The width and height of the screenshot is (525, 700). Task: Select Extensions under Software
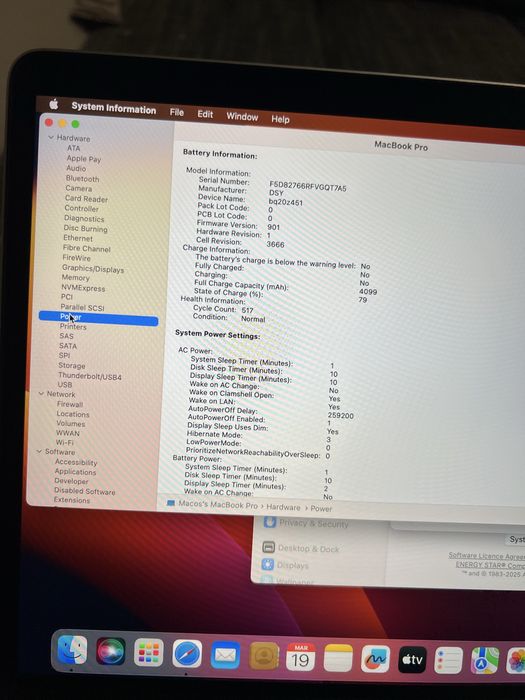pos(71,500)
